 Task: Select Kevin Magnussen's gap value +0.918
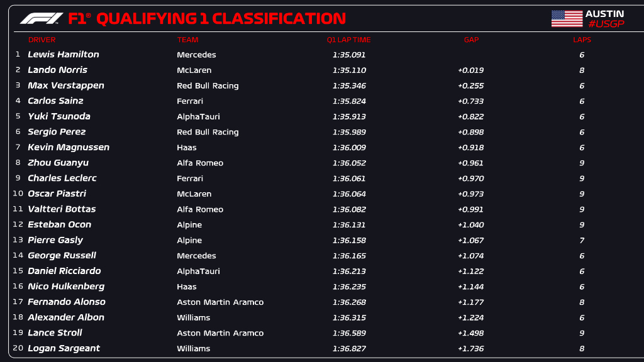click(x=470, y=148)
